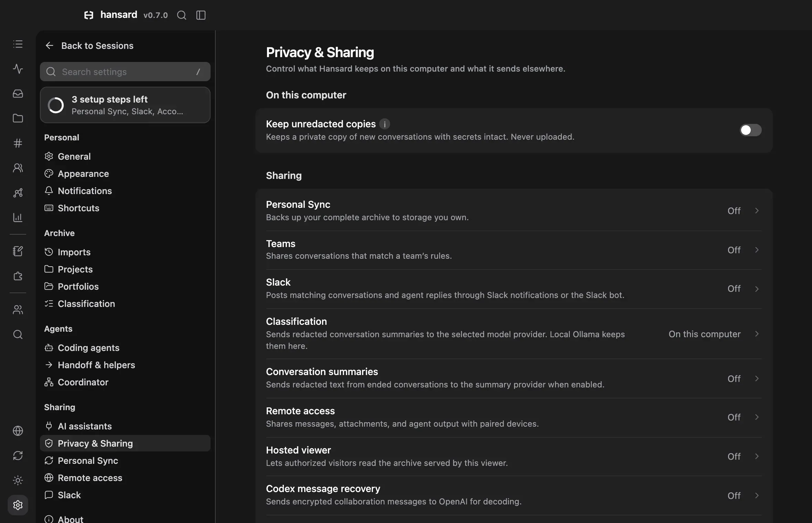The height and width of the screenshot is (523, 812).
Task: Expand the Slack sharing row chevron
Action: pos(757,289)
